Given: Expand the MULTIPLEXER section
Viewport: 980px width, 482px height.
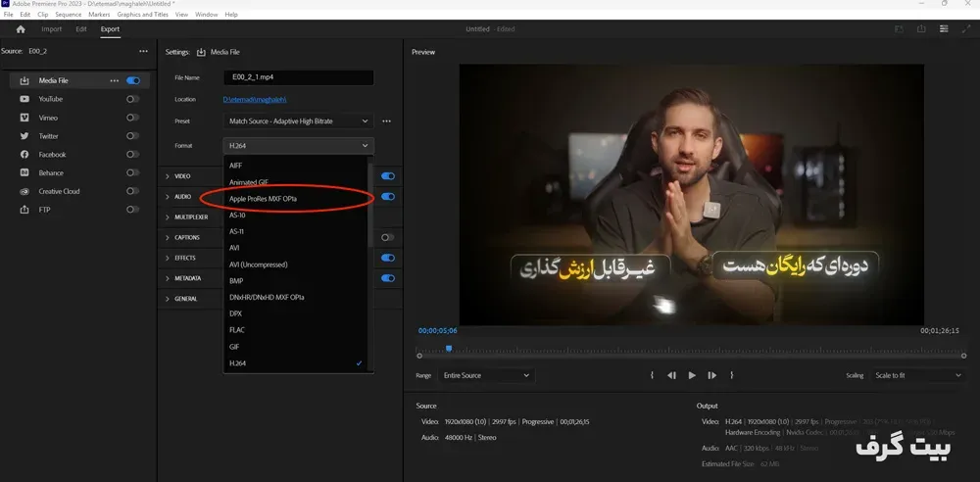Looking at the screenshot, I should (168, 217).
